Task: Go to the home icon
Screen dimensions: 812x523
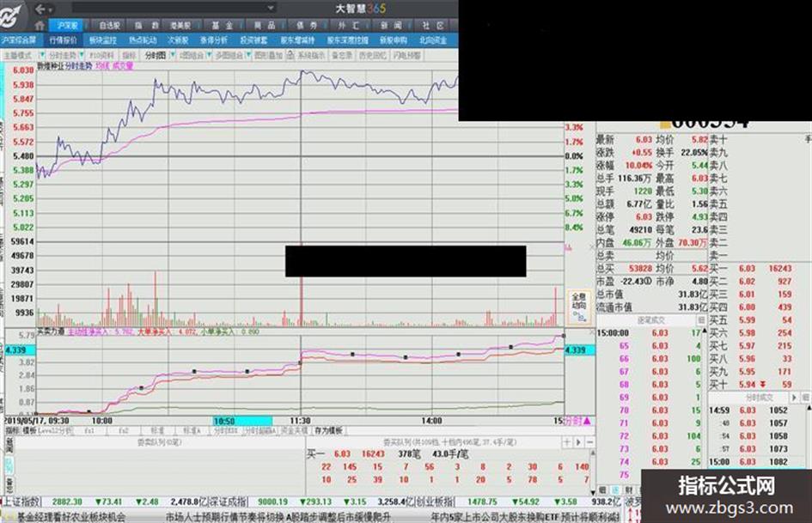Action: click(40, 25)
